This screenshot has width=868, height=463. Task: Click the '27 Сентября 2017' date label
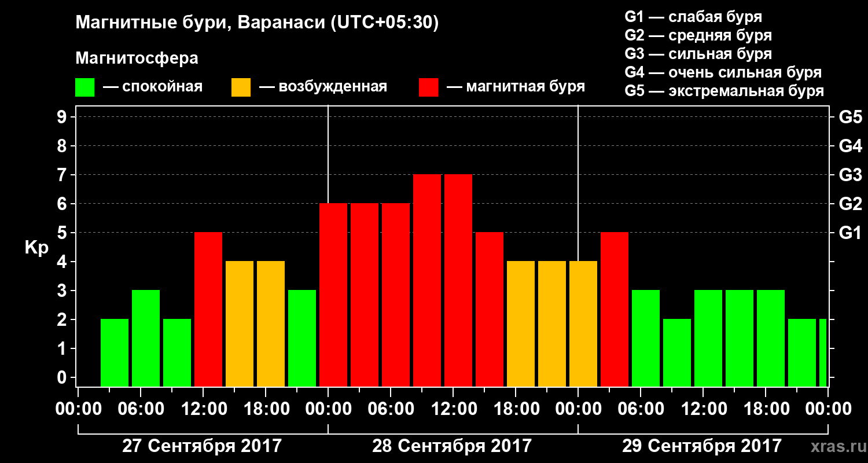coord(202,446)
